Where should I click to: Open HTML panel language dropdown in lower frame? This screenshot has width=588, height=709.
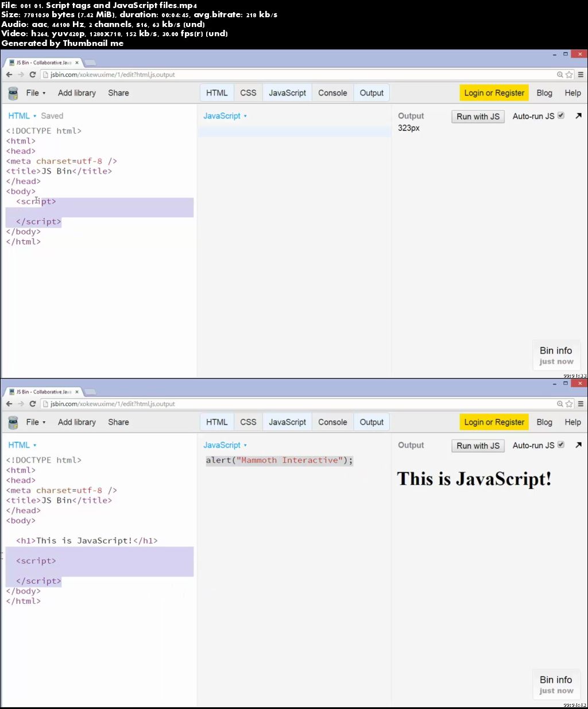click(22, 445)
